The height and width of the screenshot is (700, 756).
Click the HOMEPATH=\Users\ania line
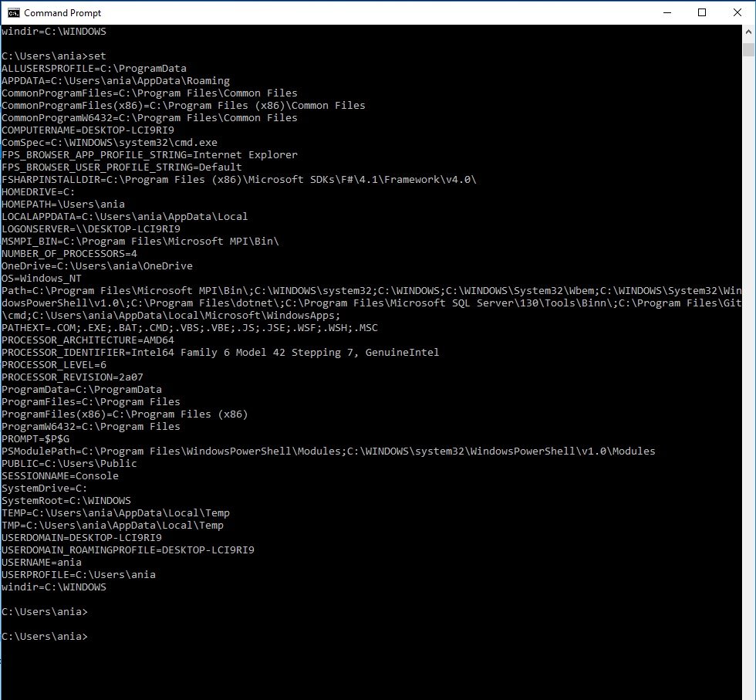tap(63, 204)
